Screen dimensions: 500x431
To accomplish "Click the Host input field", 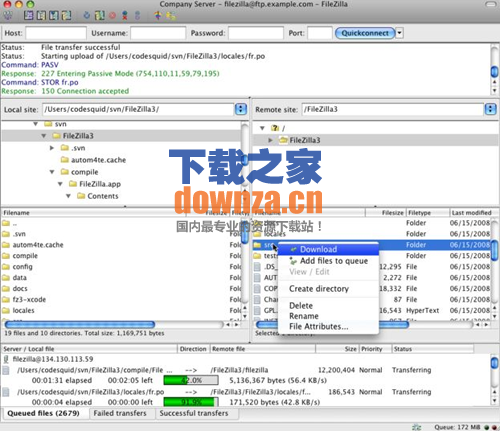I will click(56, 33).
